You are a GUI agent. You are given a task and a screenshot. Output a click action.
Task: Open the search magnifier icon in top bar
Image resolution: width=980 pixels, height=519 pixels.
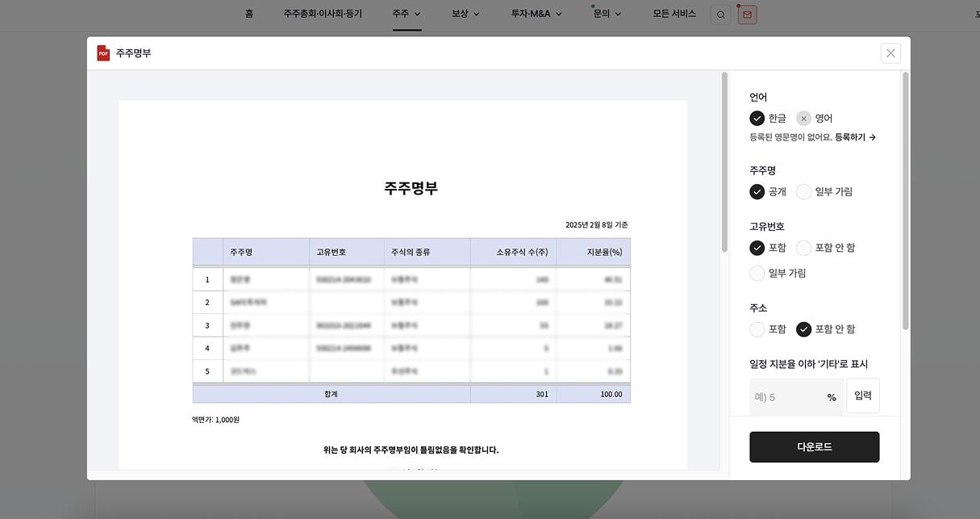point(720,15)
